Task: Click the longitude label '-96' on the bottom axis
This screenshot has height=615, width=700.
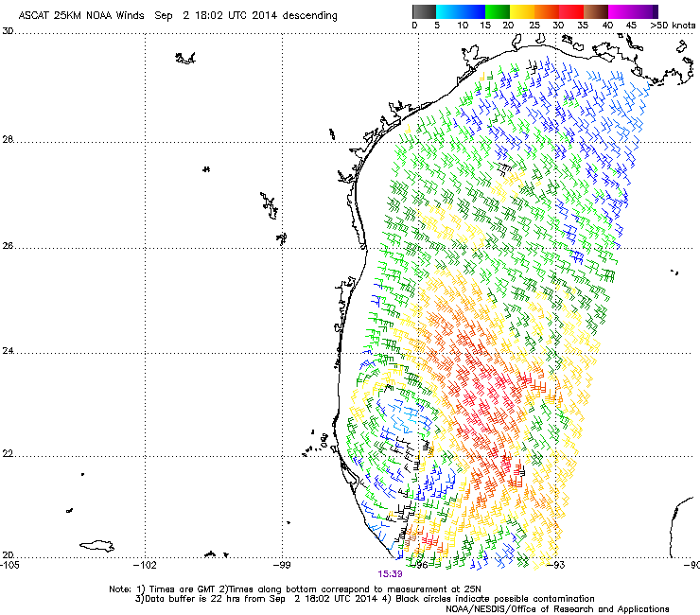Action: pyautogui.click(x=419, y=565)
